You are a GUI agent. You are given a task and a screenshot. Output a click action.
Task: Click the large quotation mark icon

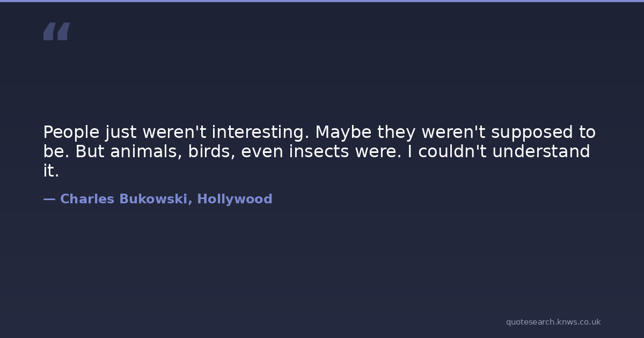point(56,32)
